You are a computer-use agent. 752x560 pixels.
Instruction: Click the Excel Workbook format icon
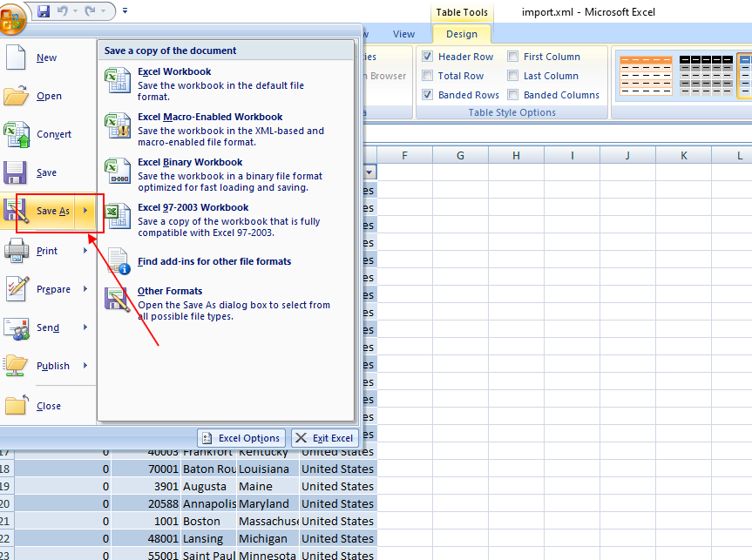[x=118, y=79]
